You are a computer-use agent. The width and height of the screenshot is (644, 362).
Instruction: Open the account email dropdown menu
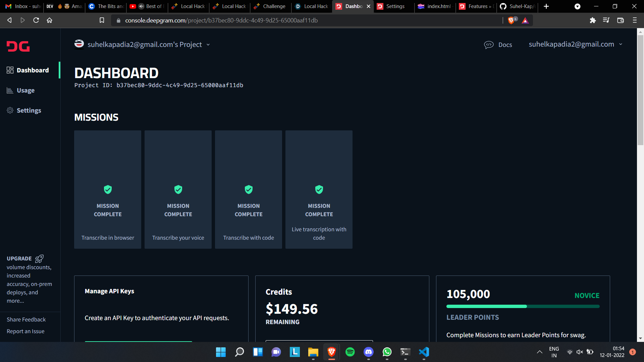click(621, 44)
